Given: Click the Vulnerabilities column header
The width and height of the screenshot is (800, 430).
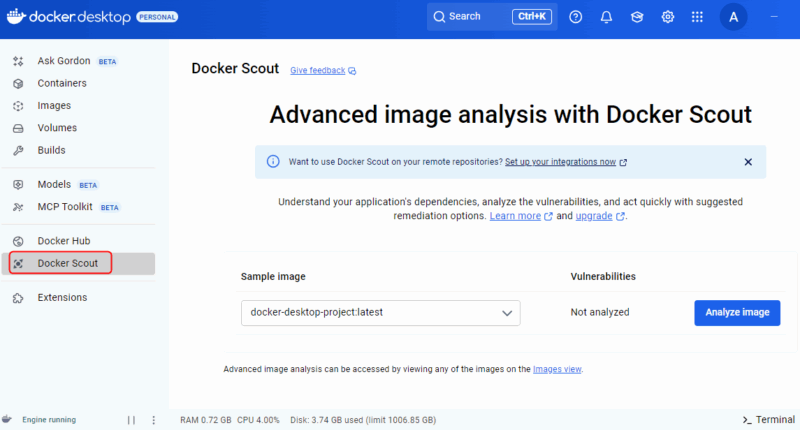Looking at the screenshot, I should click(x=603, y=276).
